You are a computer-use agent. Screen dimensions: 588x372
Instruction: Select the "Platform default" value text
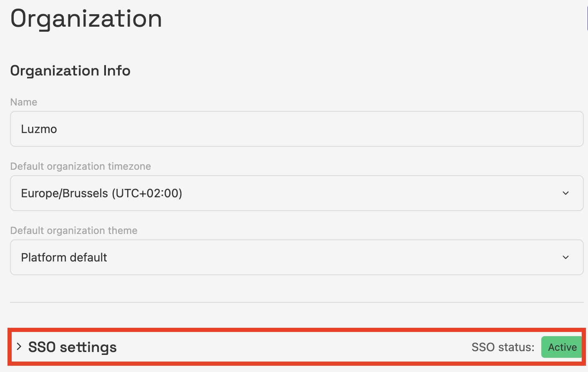pos(64,258)
